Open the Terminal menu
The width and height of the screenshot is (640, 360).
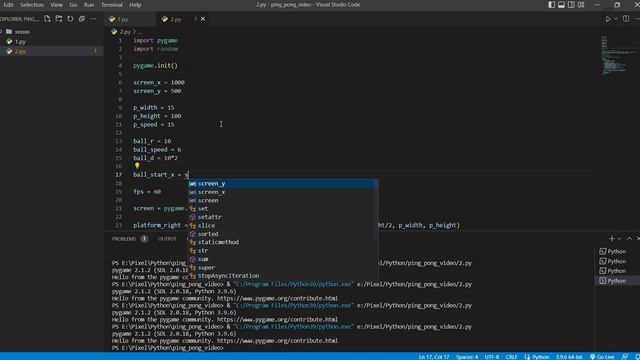point(112,5)
